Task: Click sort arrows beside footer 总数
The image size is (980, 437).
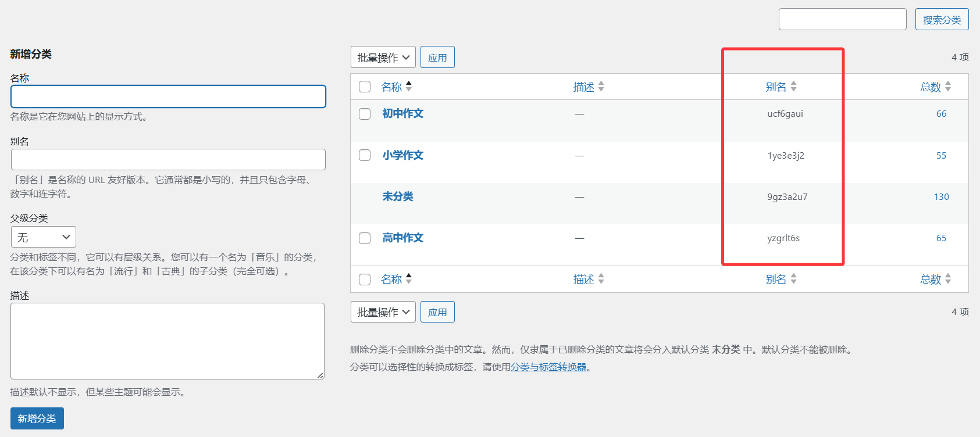Action: coord(948,279)
